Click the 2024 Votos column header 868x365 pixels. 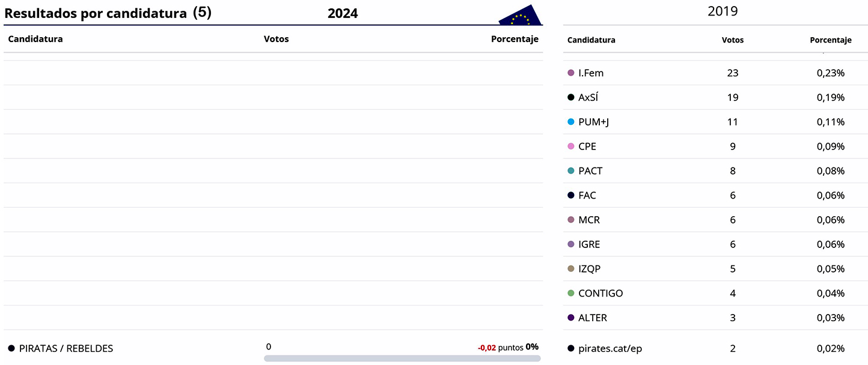(276, 39)
